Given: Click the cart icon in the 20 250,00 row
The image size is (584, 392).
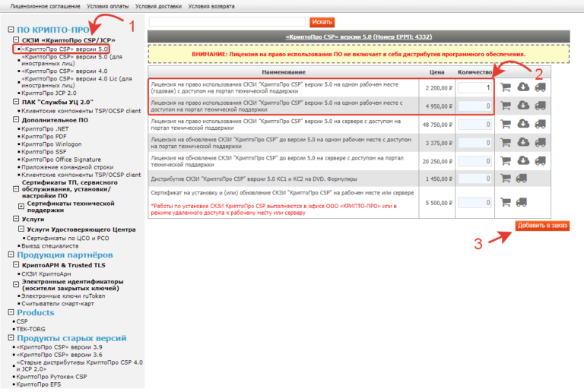Looking at the screenshot, I should [506, 160].
